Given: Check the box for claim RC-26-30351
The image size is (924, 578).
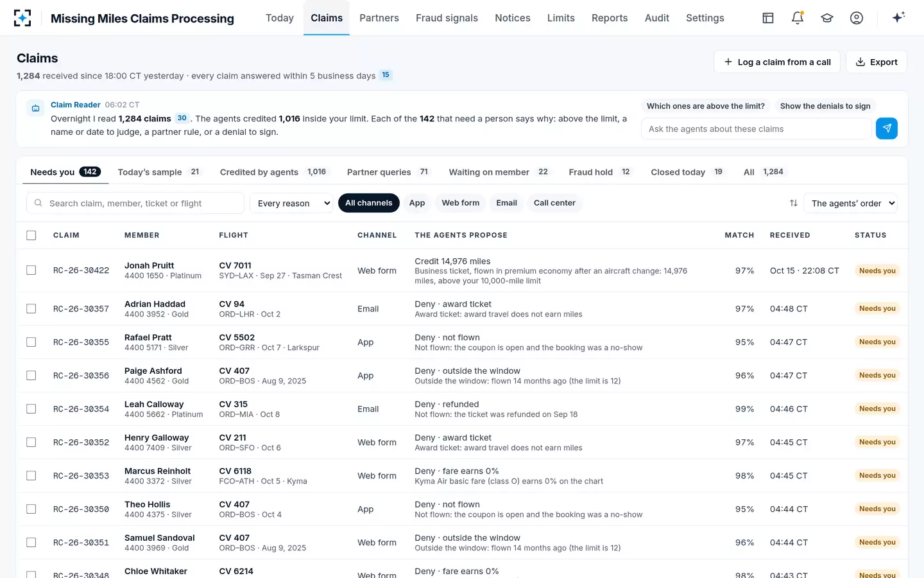Looking at the screenshot, I should point(31,543).
